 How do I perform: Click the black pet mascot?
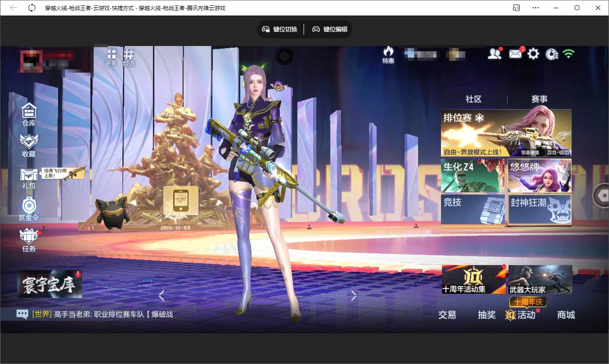pyautogui.click(x=112, y=214)
